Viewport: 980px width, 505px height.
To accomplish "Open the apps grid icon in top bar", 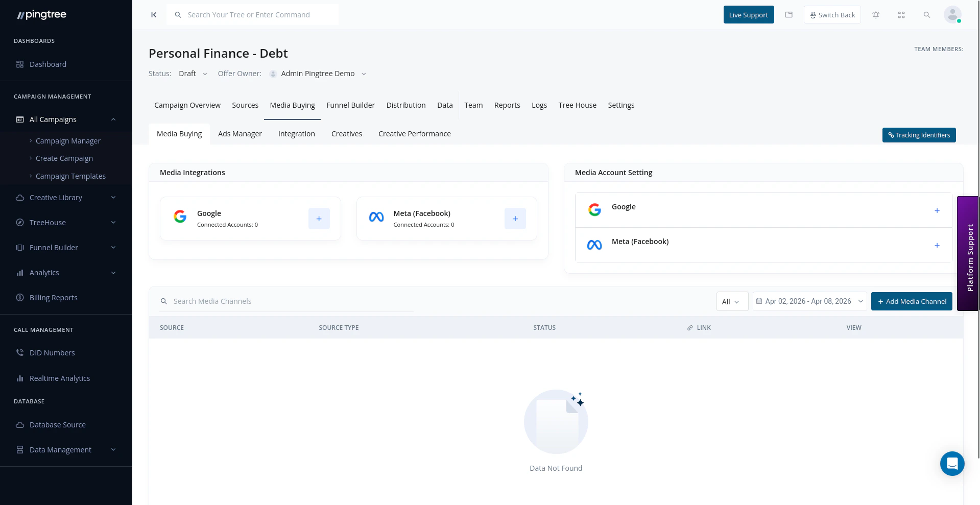I will [901, 15].
